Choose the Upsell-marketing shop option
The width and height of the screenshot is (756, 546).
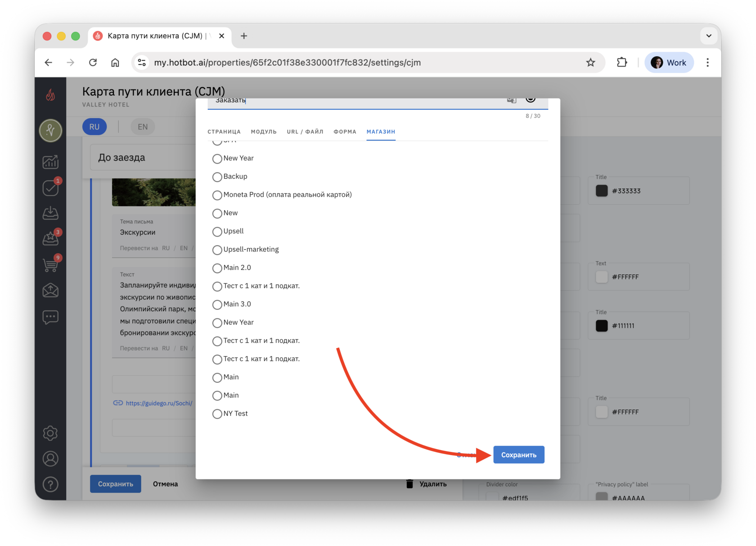(x=217, y=250)
